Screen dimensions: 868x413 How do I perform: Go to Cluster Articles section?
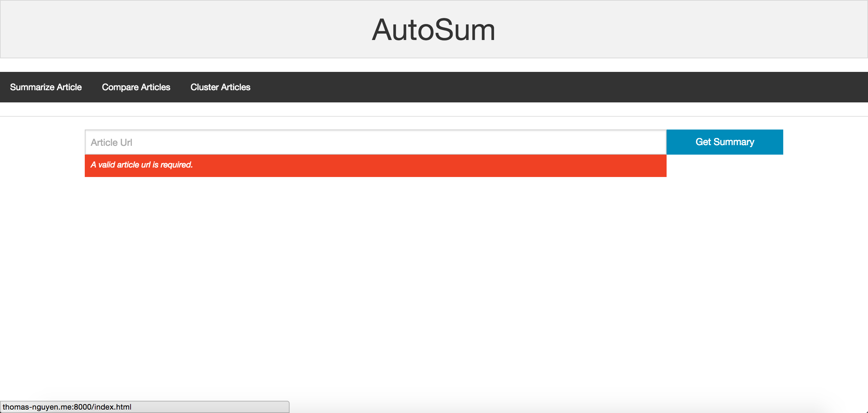(x=220, y=87)
